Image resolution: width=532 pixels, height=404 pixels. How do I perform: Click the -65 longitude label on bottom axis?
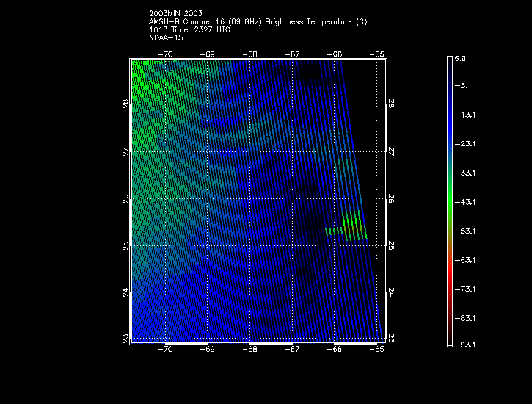coord(378,350)
